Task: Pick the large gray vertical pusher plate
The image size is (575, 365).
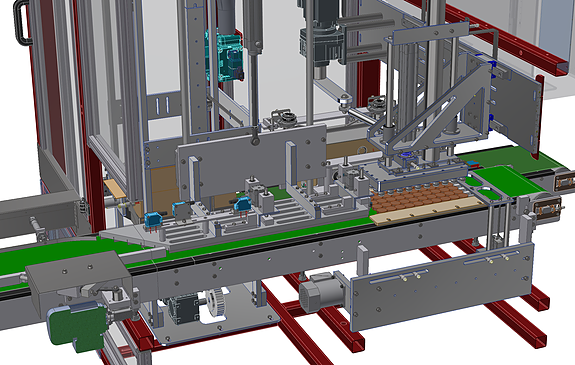Action: tap(252, 161)
